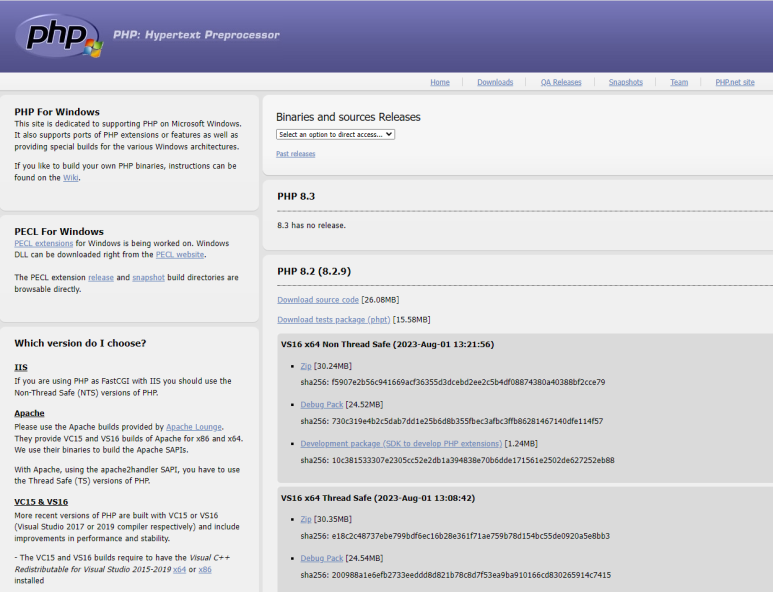
Task: Download Zip under x64 Thread Safe
Action: click(306, 519)
